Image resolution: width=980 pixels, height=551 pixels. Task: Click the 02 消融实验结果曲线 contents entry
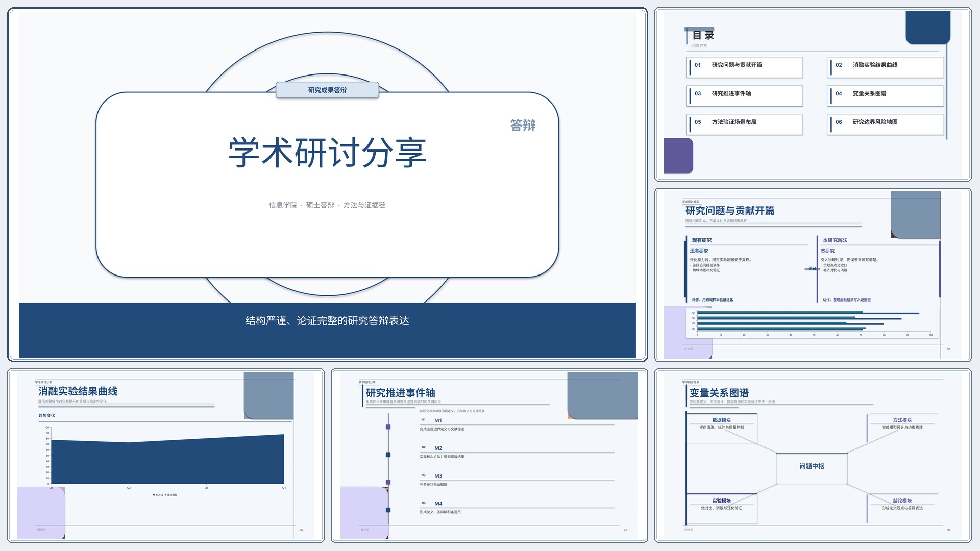point(886,67)
